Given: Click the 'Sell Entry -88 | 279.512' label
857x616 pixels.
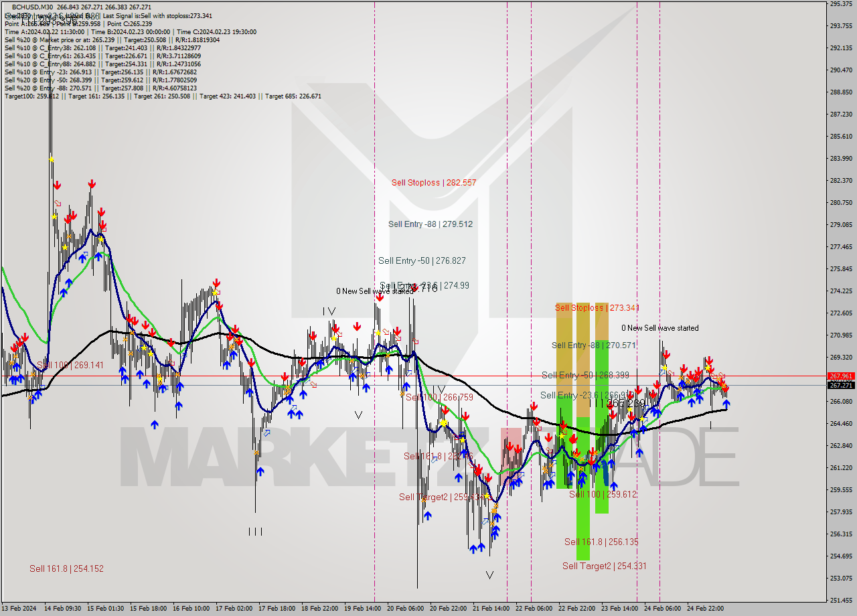Looking at the screenshot, I should [431, 224].
